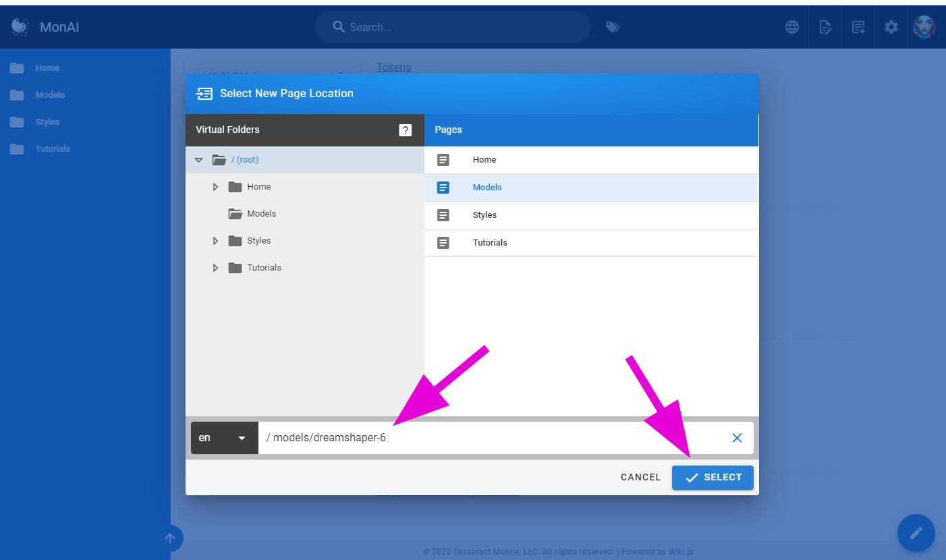Image resolution: width=946 pixels, height=560 pixels.
Task: Click the MonAI logo icon
Action: coord(20,27)
